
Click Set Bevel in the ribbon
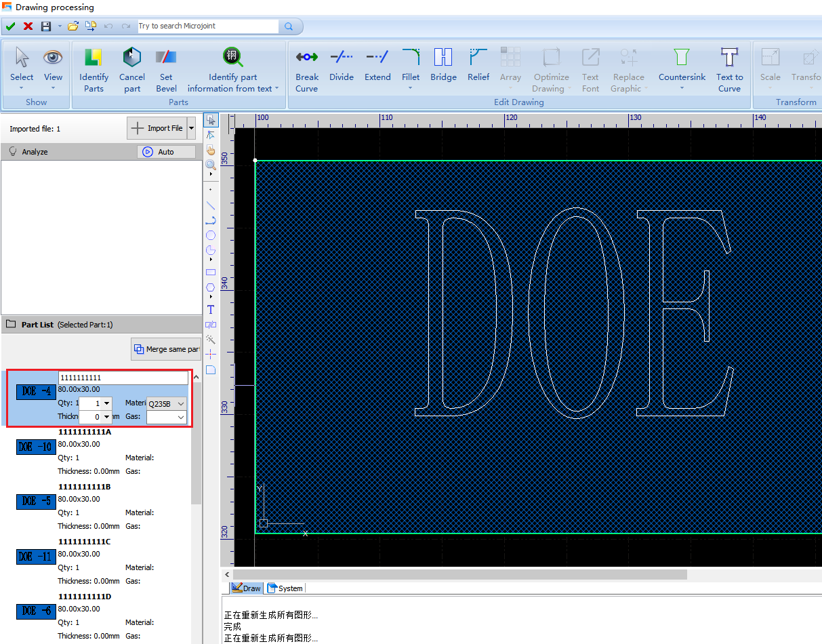tap(166, 69)
